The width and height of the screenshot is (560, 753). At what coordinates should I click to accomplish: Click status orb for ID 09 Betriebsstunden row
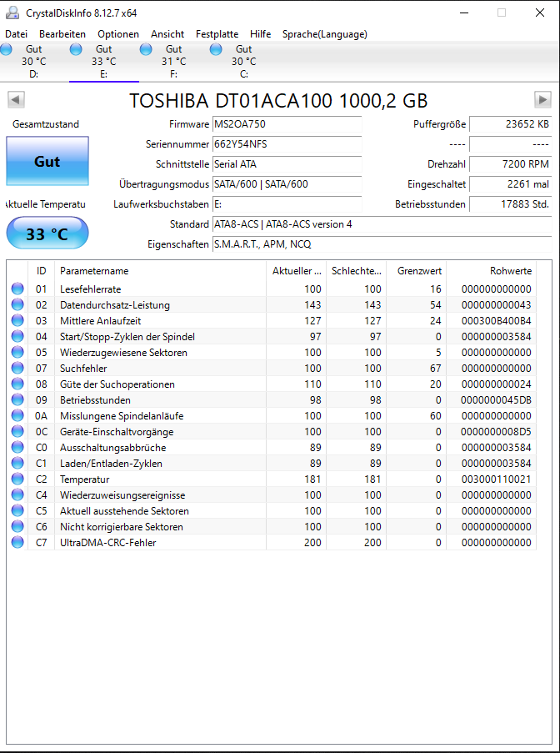(17, 400)
